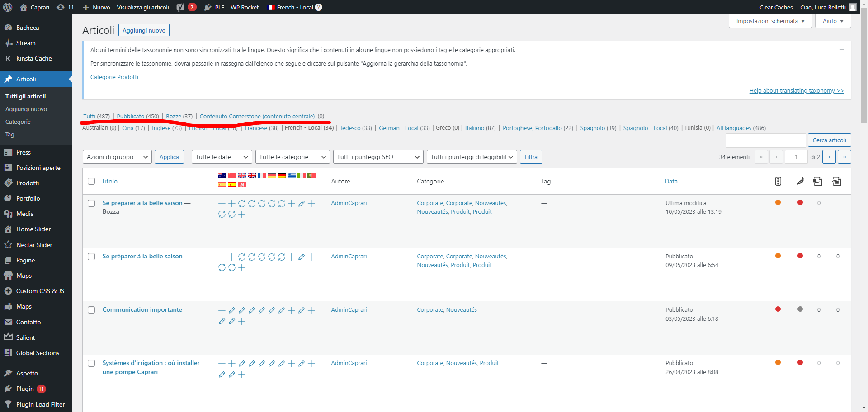Check the published Se préparer à la belle saison row
The image size is (868, 412).
click(91, 257)
